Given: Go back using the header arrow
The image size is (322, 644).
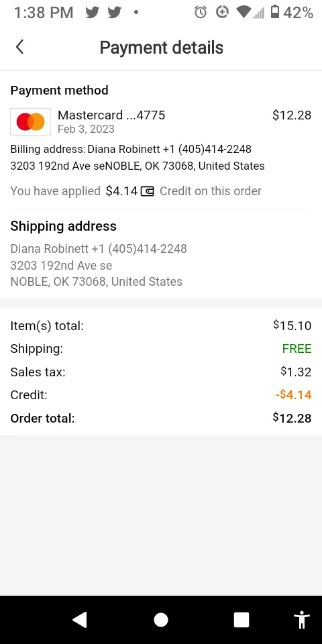Looking at the screenshot, I should point(19,47).
